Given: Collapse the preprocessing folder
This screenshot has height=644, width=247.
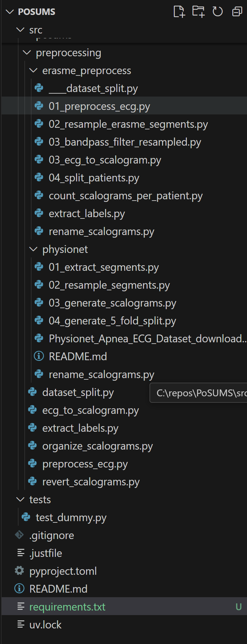Looking at the screenshot, I should point(27,52).
